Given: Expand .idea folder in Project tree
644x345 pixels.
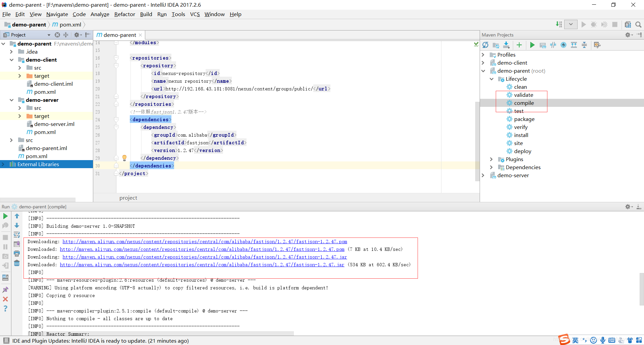Looking at the screenshot, I should coord(11,52).
